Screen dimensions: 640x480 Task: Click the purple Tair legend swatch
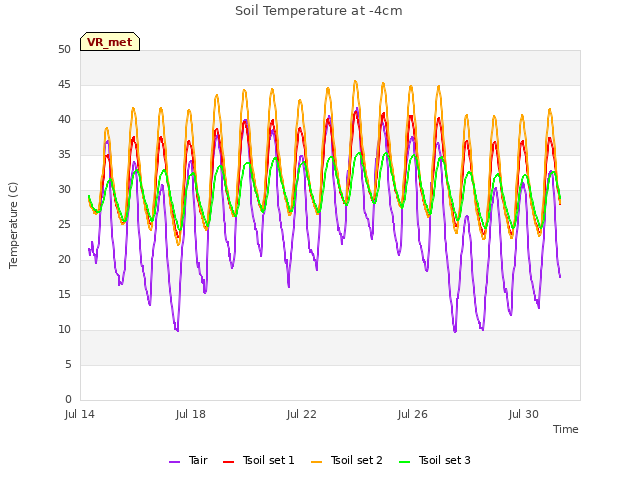click(174, 462)
